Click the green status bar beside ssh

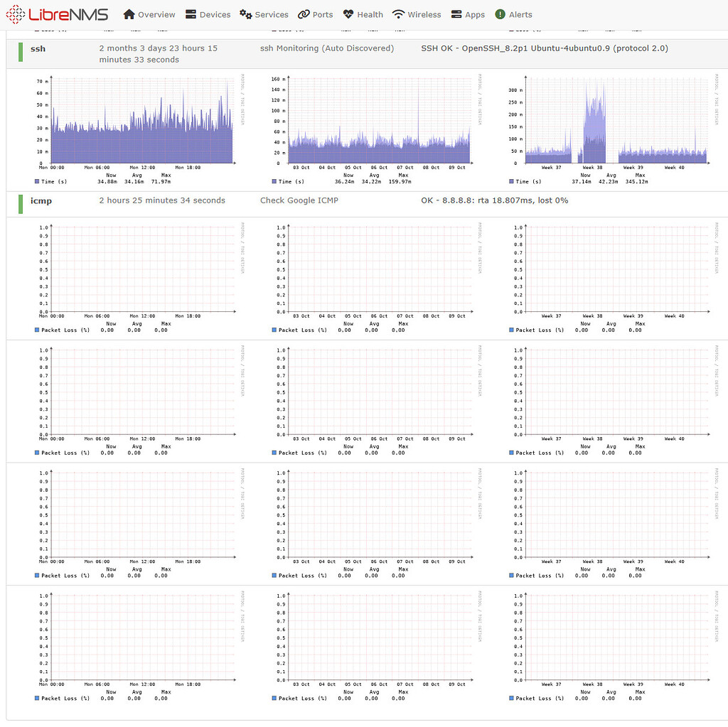click(x=20, y=53)
